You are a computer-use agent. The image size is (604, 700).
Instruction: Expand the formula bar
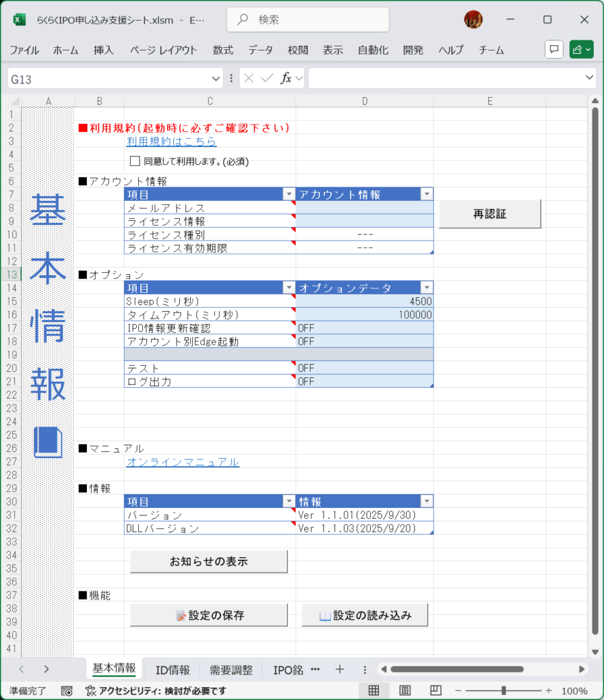pyautogui.click(x=590, y=79)
